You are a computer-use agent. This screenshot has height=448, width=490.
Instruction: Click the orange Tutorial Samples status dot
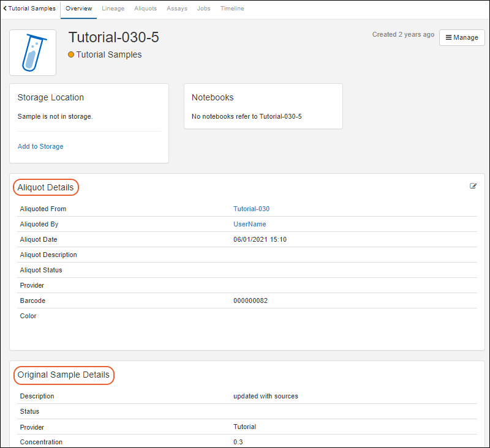pos(71,54)
